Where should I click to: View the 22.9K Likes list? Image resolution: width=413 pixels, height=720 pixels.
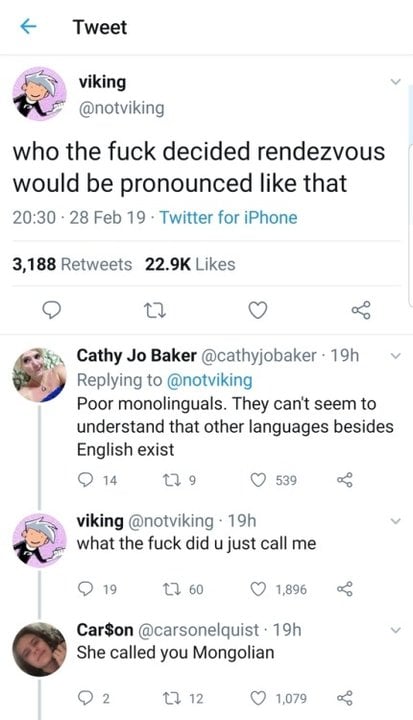point(190,264)
